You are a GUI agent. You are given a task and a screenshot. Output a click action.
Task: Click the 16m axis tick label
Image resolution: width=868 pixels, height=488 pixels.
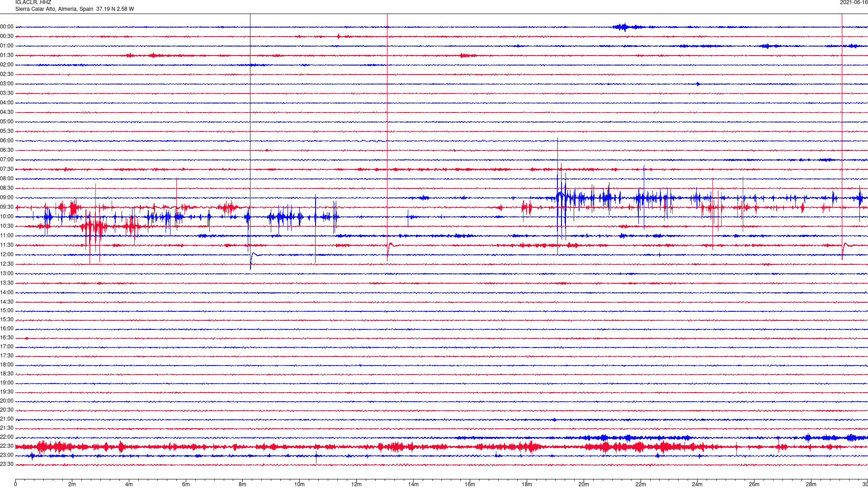coord(470,484)
